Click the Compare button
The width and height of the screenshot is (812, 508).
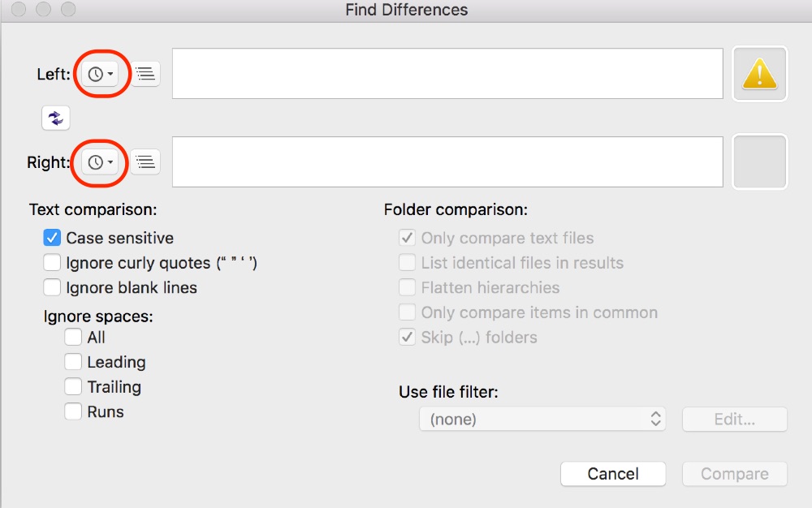coord(735,474)
